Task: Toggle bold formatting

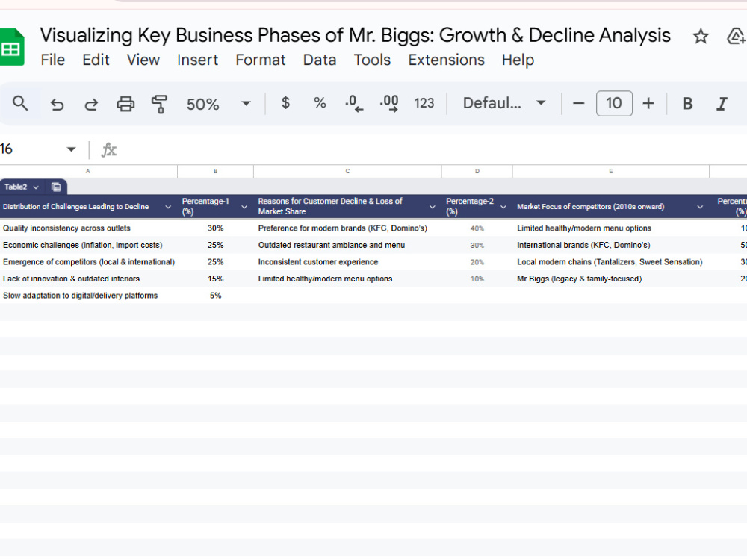Action: point(687,103)
